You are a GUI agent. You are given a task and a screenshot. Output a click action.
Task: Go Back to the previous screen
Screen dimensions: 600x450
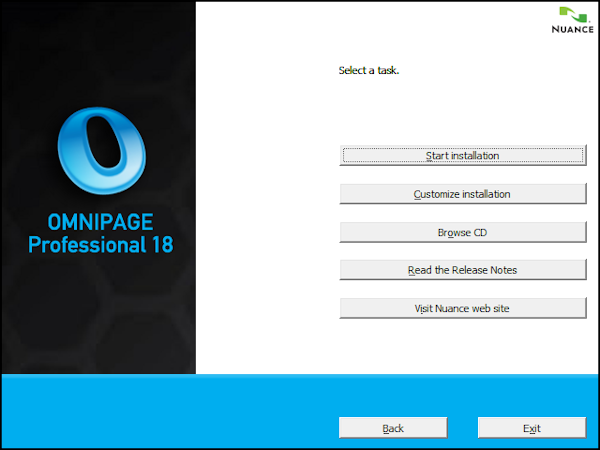click(392, 428)
